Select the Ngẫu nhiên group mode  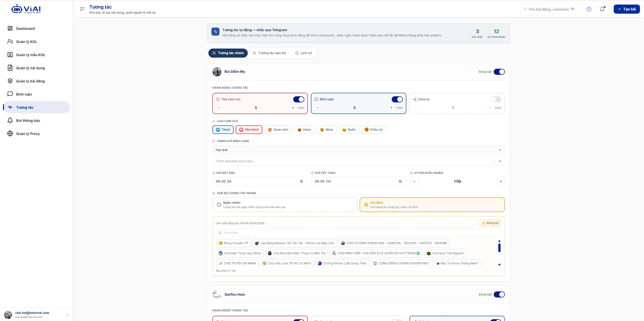point(285,205)
